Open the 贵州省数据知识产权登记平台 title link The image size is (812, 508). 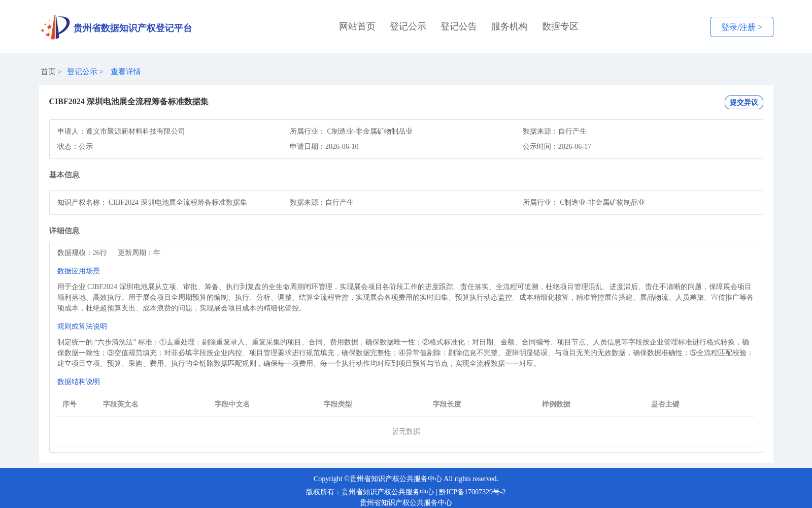[132, 28]
